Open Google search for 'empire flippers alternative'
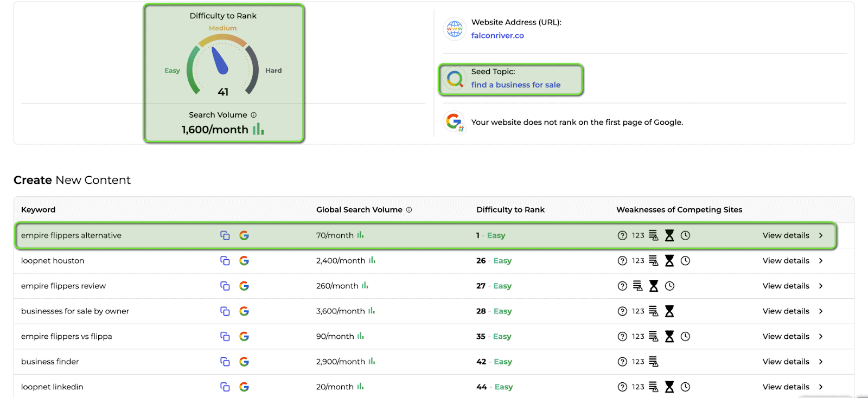 point(244,235)
